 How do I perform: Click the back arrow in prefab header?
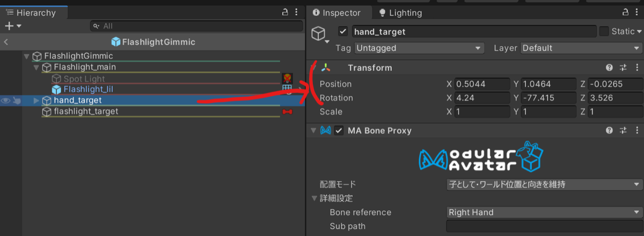pyautogui.click(x=6, y=41)
